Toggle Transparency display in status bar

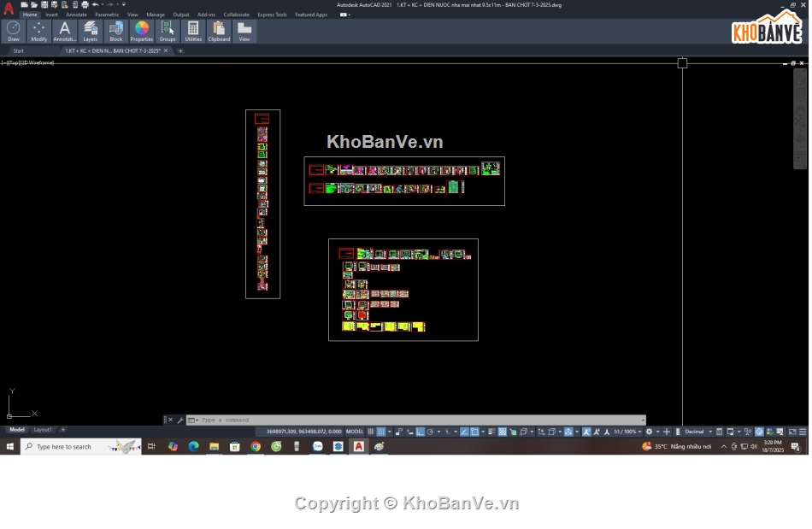coord(503,432)
